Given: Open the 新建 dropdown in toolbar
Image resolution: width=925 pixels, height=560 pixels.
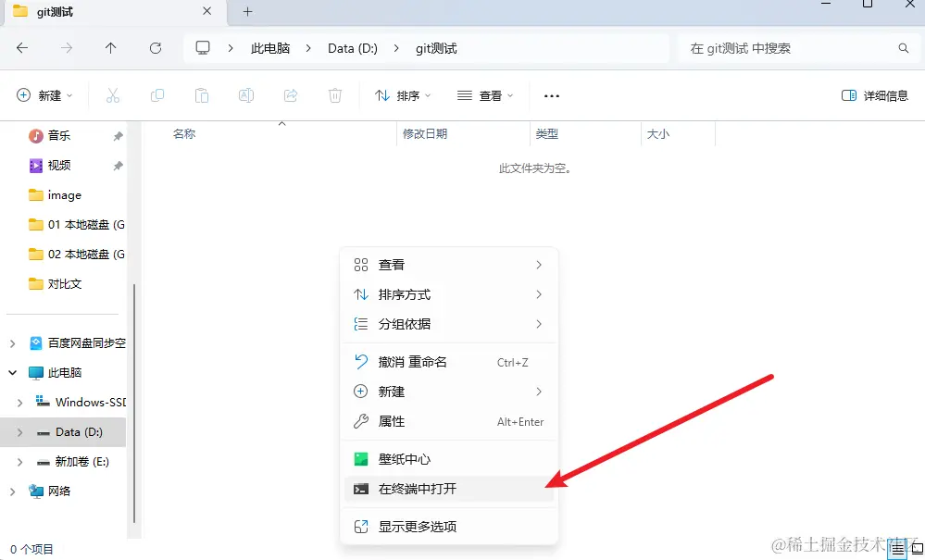Looking at the screenshot, I should [x=44, y=95].
